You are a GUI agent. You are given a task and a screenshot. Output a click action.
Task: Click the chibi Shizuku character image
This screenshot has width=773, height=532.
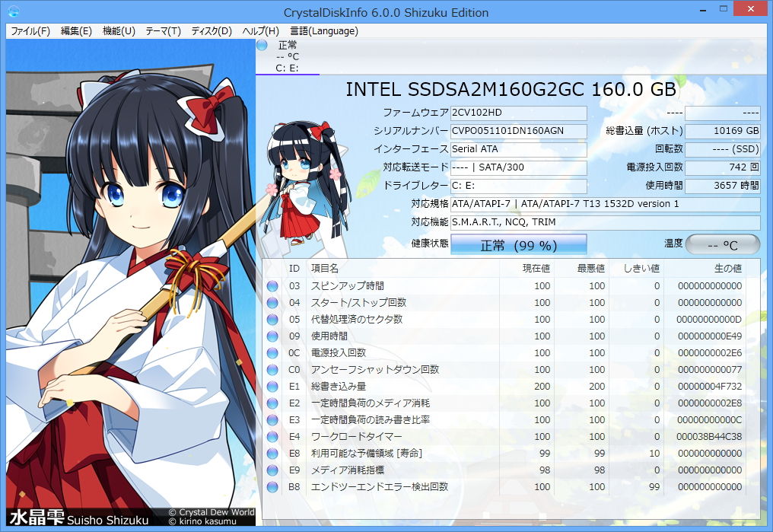305,185
